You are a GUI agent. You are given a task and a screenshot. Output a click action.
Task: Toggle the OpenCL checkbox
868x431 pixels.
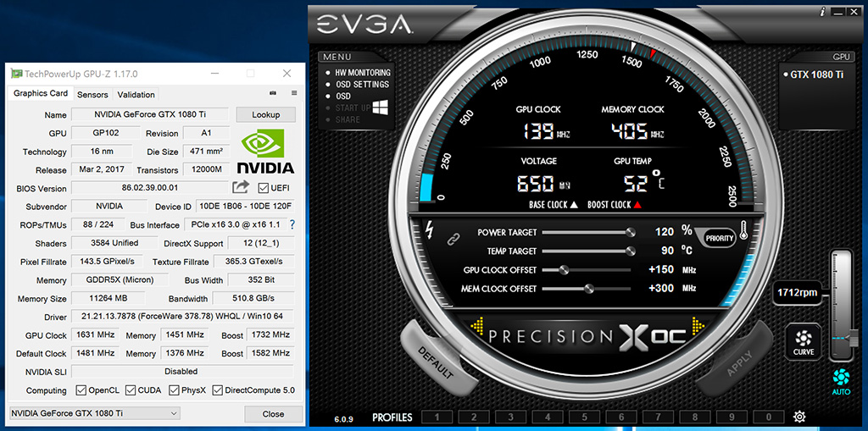tap(81, 390)
